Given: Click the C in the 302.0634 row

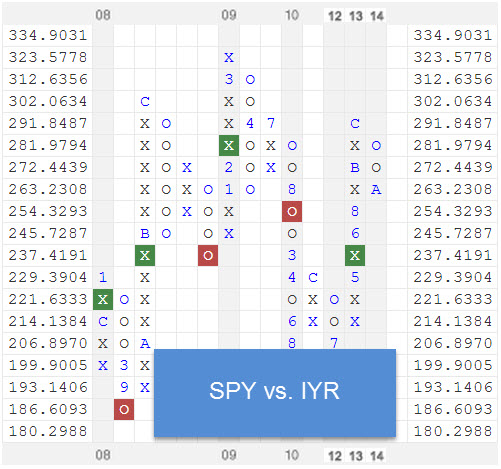Looking at the screenshot, I should pyautogui.click(x=145, y=101).
